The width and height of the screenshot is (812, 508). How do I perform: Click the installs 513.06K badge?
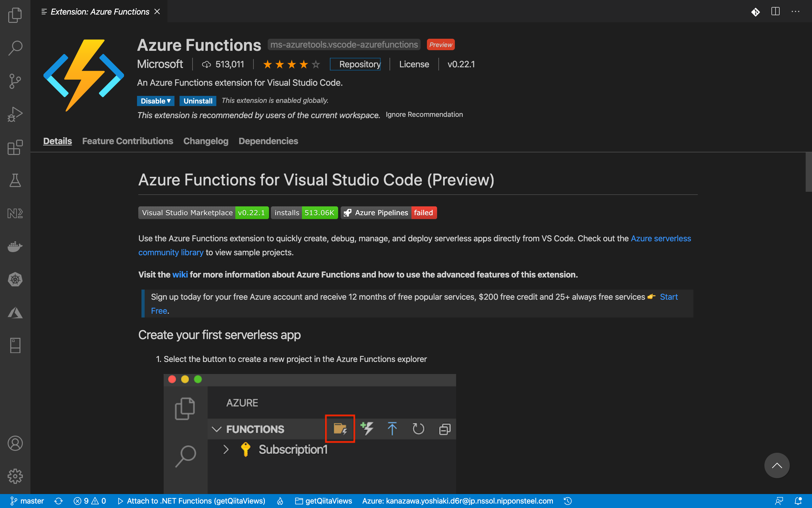(304, 213)
